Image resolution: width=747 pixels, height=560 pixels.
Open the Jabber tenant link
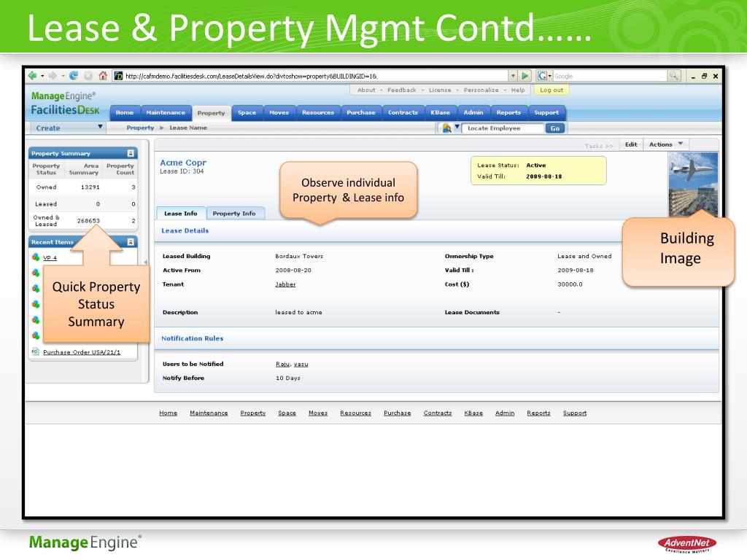285,284
